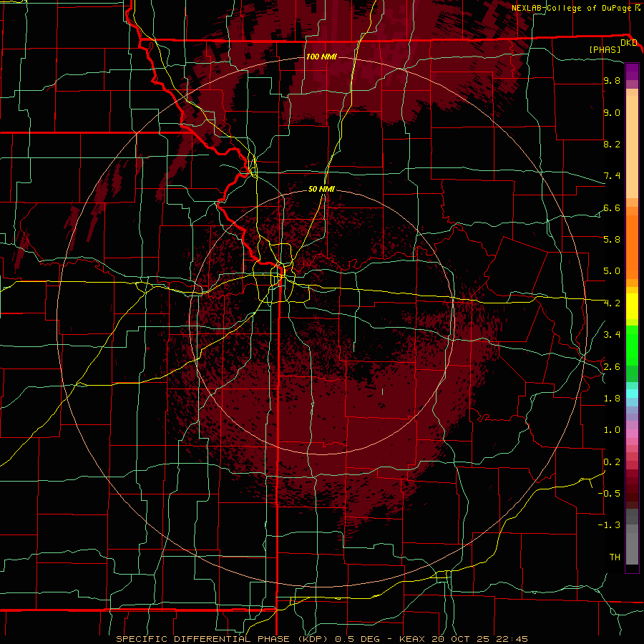Click the 1.0 scale value
The width and height of the screenshot is (644, 644).
(612, 430)
